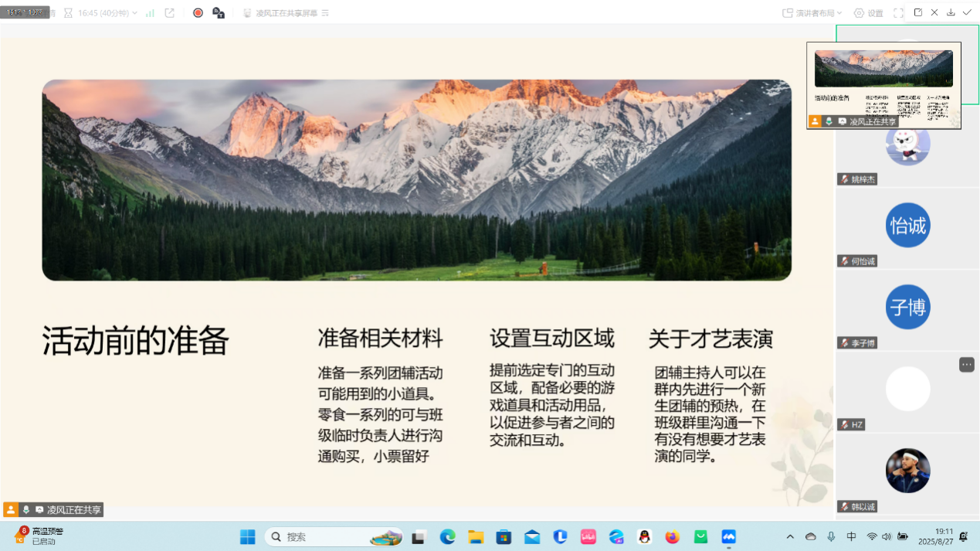The height and width of the screenshot is (551, 980).
Task: Enter full screen with the expand icon
Action: [898, 13]
